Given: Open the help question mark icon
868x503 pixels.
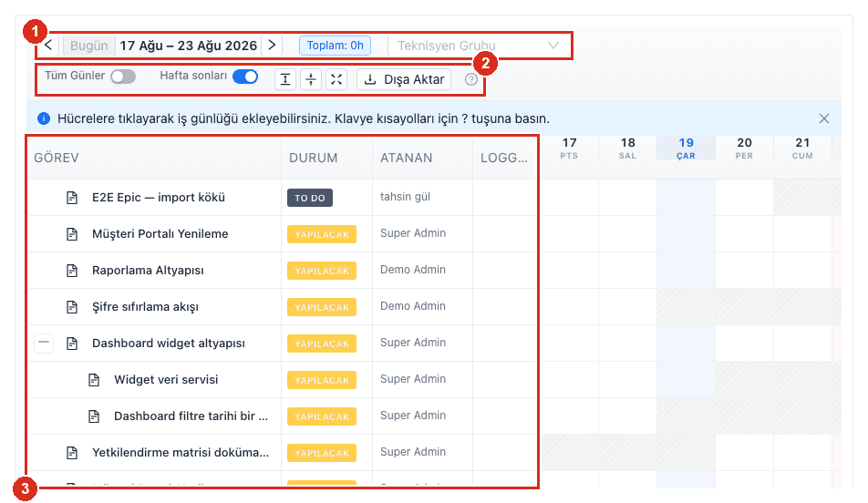Looking at the screenshot, I should tap(471, 79).
